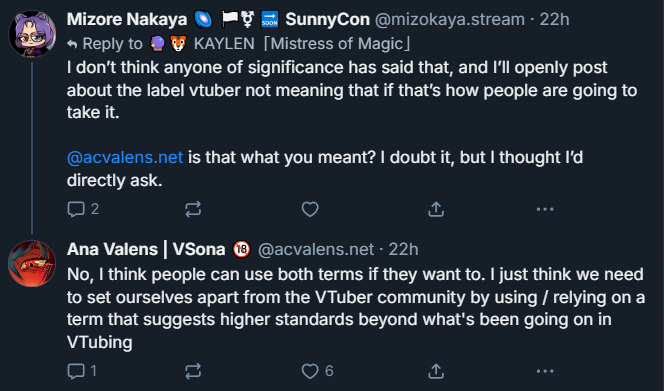Open the @acvalens.net handle beside Ana Valens
The width and height of the screenshot is (664, 391).
pyautogui.click(x=316, y=249)
